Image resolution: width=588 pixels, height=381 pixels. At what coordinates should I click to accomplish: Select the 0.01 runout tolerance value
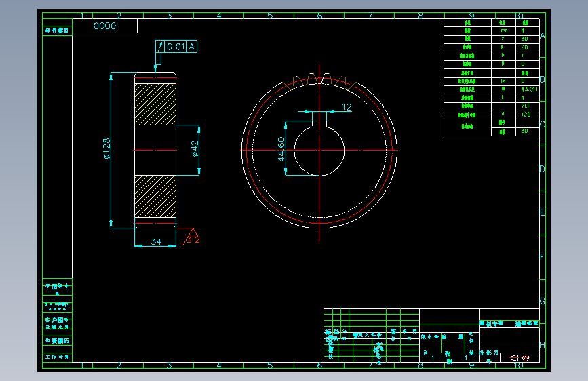point(176,47)
